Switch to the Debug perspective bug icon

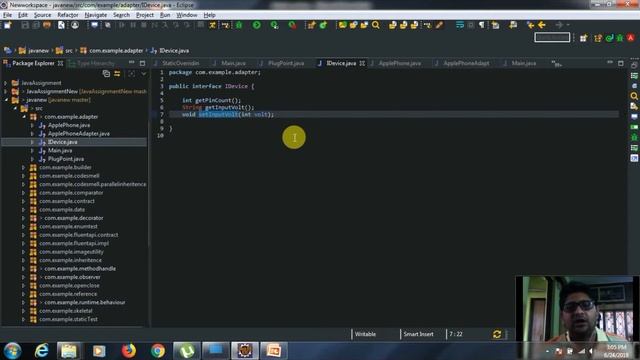(620, 38)
